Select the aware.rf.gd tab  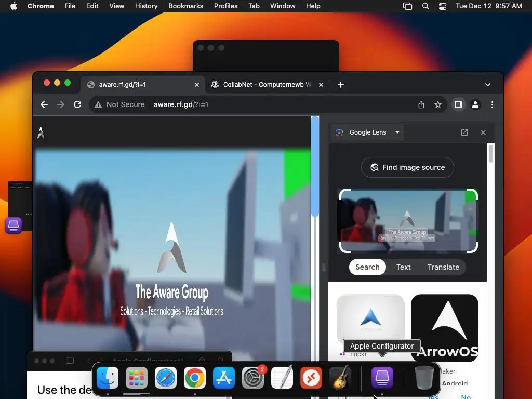(x=142, y=85)
